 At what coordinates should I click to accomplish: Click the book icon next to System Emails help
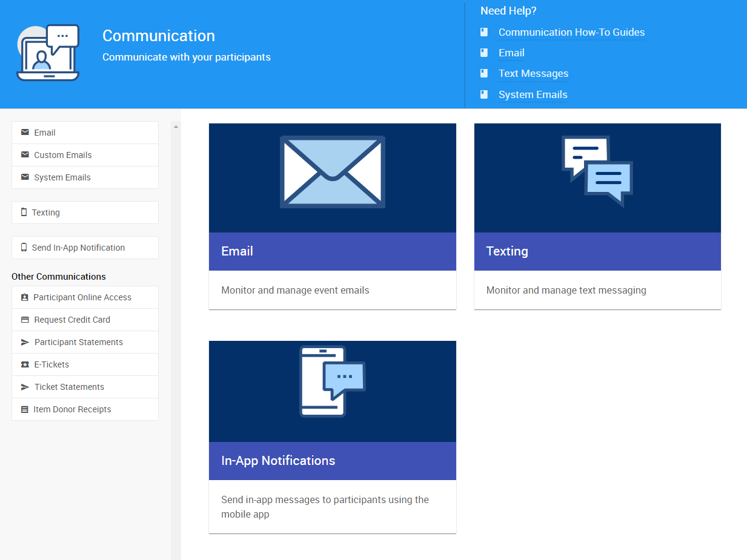click(x=484, y=94)
